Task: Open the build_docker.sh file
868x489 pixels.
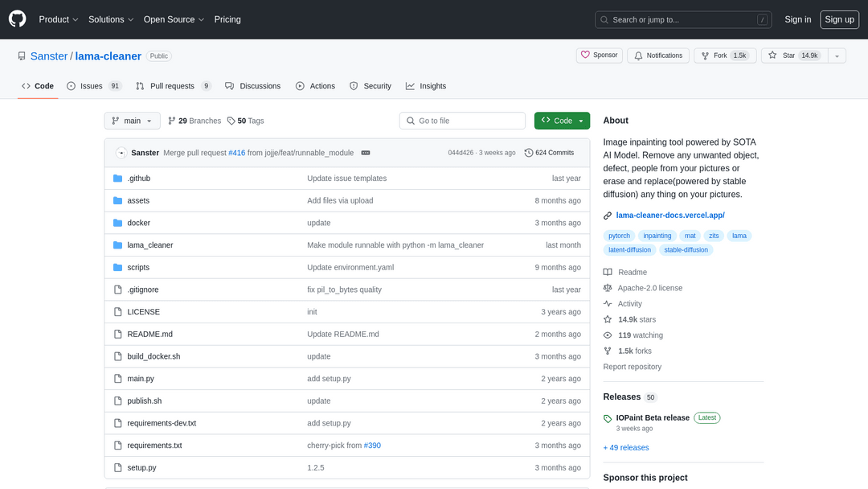Action: coord(154,356)
